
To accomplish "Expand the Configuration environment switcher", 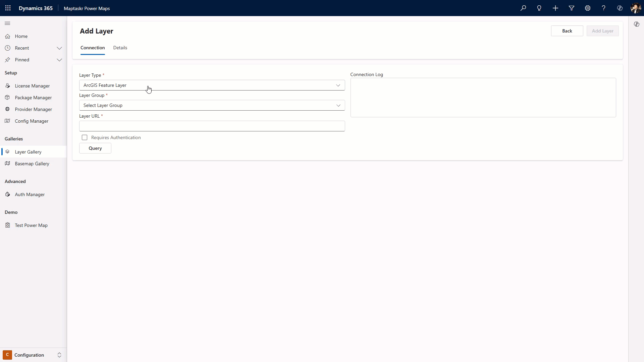I will 59,355.
